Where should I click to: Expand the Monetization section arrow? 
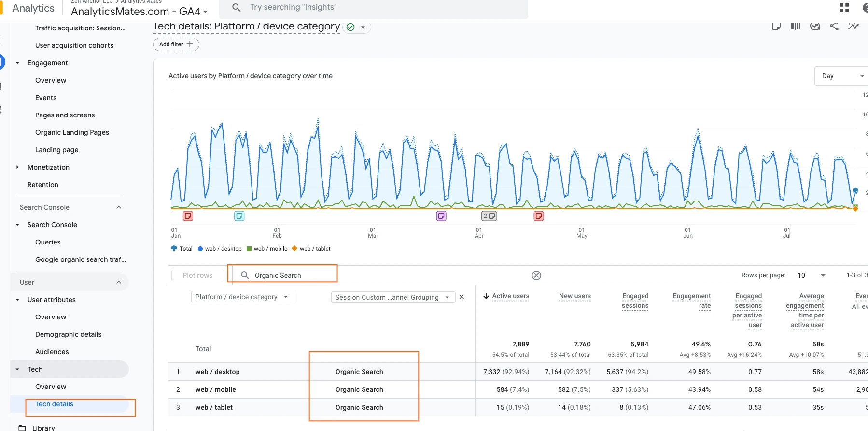tap(17, 167)
